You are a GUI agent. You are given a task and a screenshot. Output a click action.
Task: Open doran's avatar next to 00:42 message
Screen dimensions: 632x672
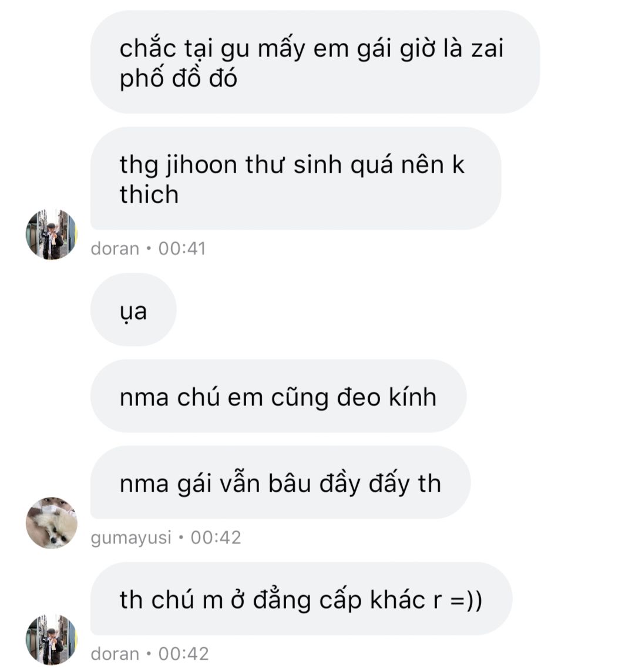(x=52, y=640)
